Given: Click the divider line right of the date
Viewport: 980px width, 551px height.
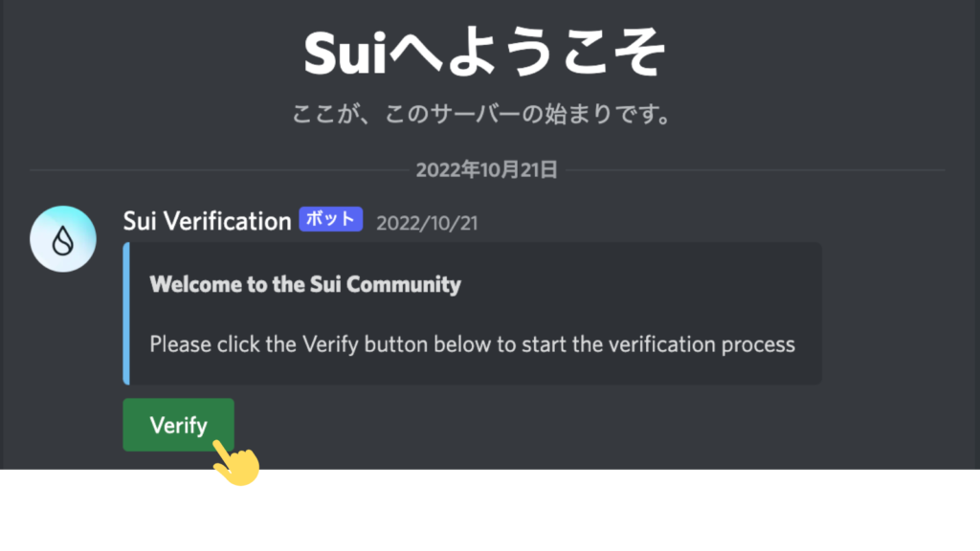Looking at the screenshot, I should 755,170.
